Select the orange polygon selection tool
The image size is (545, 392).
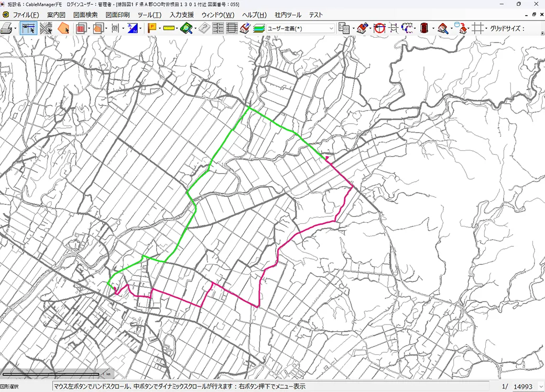(63, 28)
